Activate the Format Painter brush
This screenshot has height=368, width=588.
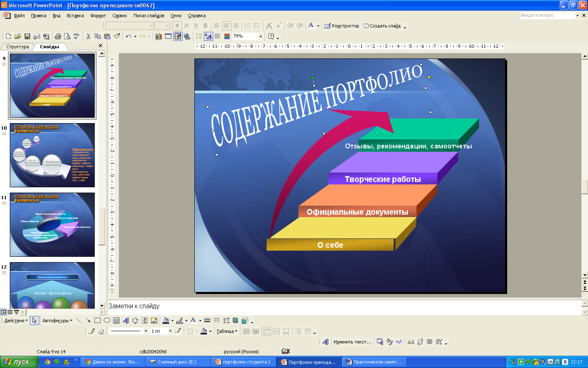(117, 36)
